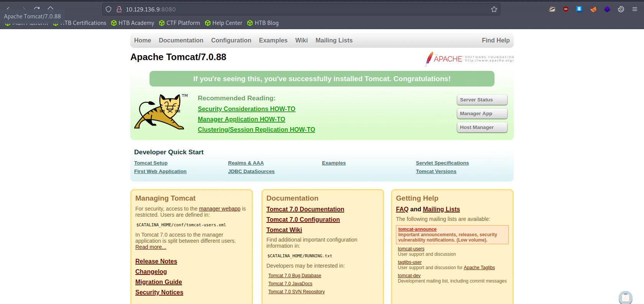
Task: Open Tomcat 7.0 Bug Database link
Action: pyautogui.click(x=295, y=276)
